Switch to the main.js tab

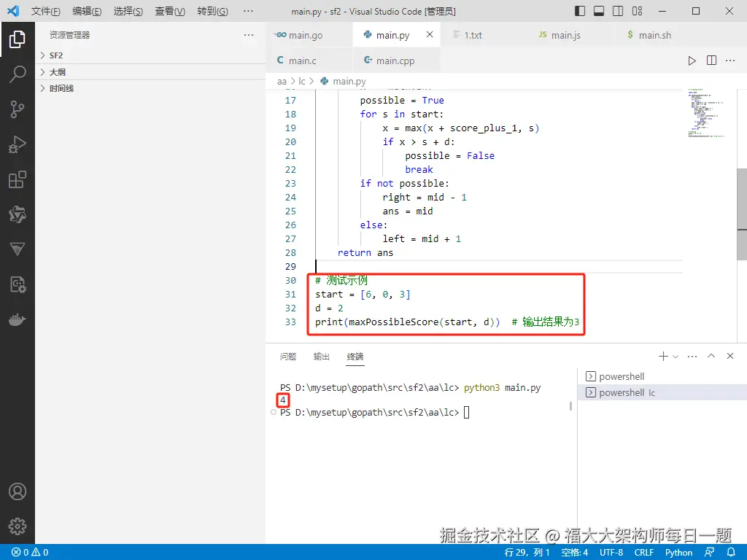tap(570, 35)
